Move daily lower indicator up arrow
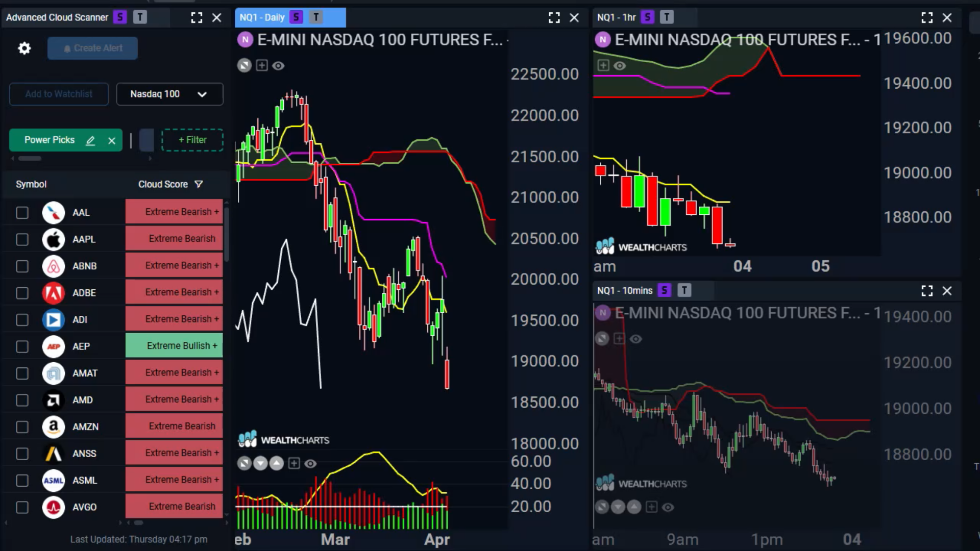 click(x=277, y=463)
